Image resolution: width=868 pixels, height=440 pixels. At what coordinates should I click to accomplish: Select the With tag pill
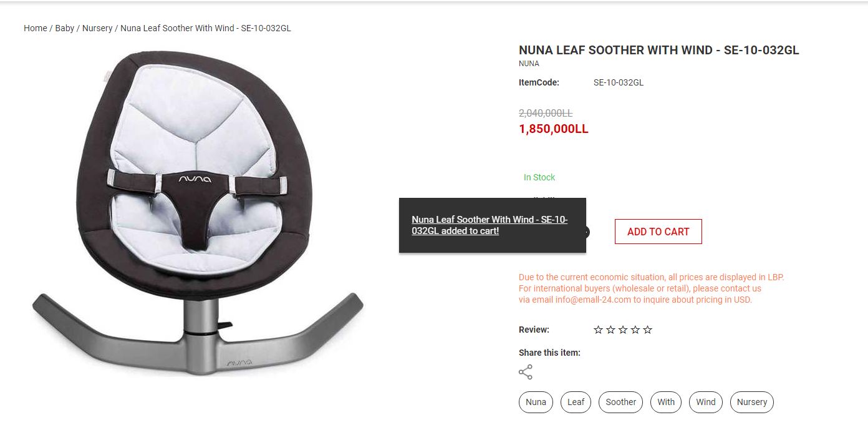666,402
